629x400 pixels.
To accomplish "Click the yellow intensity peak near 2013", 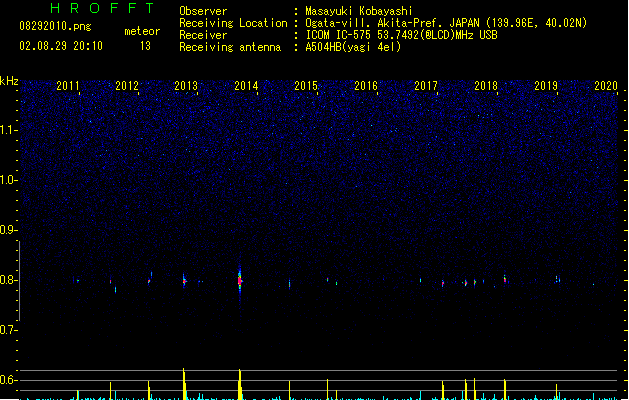I will (x=184, y=384).
